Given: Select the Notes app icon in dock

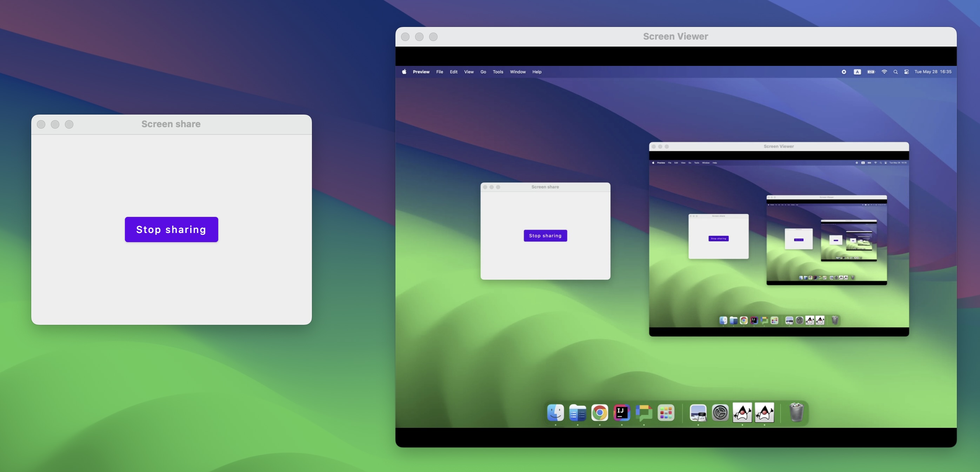Looking at the screenshot, I should [x=576, y=413].
